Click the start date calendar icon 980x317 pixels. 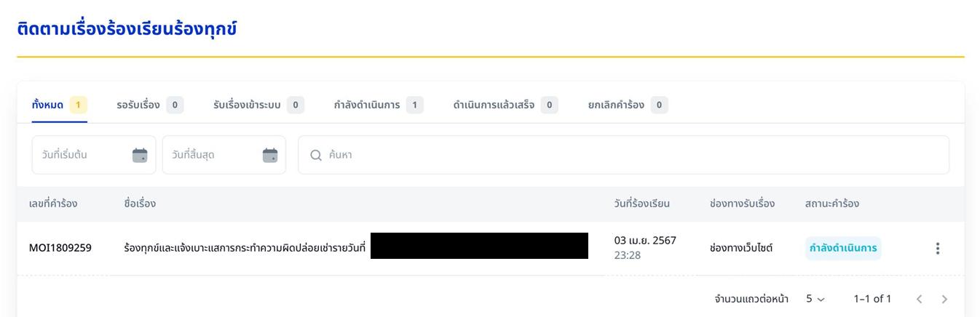click(140, 155)
